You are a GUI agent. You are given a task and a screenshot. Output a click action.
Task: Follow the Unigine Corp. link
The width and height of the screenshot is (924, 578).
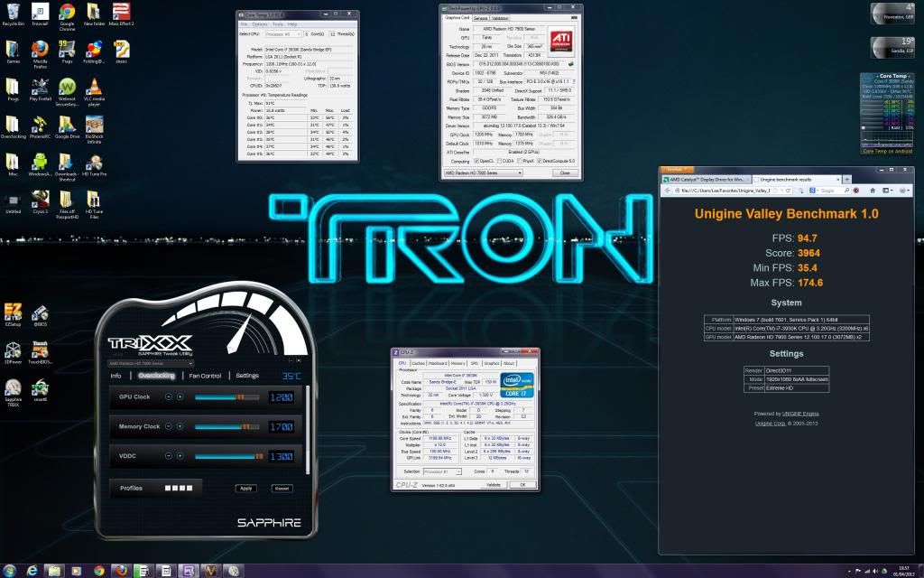[x=771, y=424]
